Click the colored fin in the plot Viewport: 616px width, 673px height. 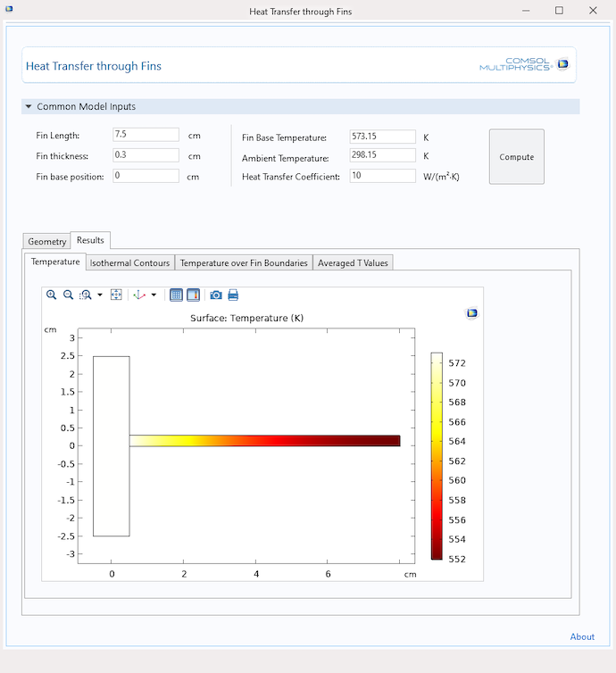pos(265,441)
